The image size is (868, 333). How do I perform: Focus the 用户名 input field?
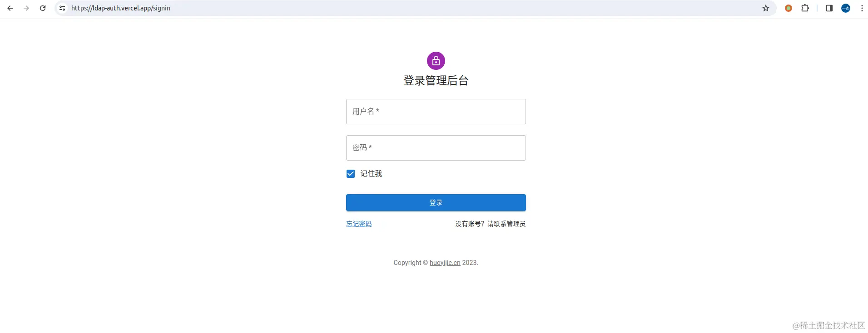coord(436,112)
